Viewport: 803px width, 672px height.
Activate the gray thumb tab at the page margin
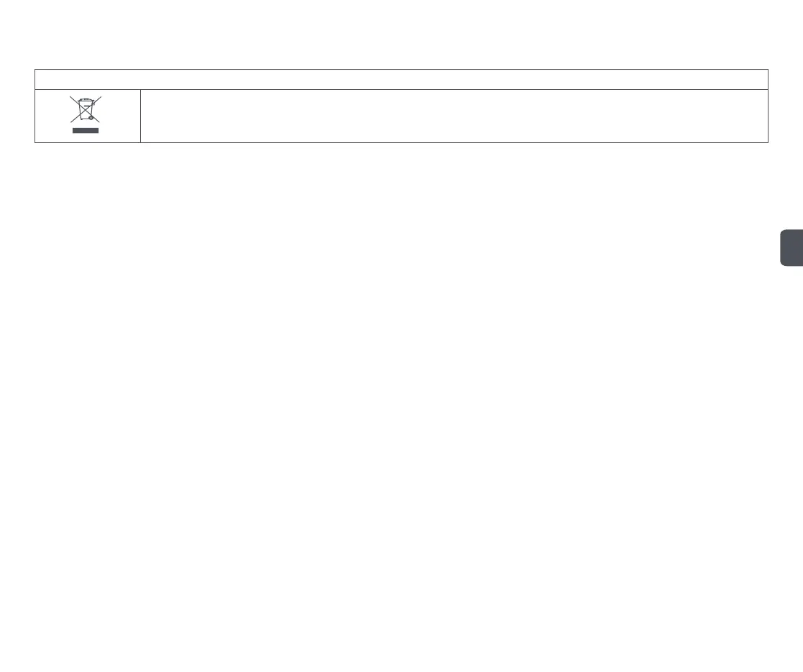point(791,248)
